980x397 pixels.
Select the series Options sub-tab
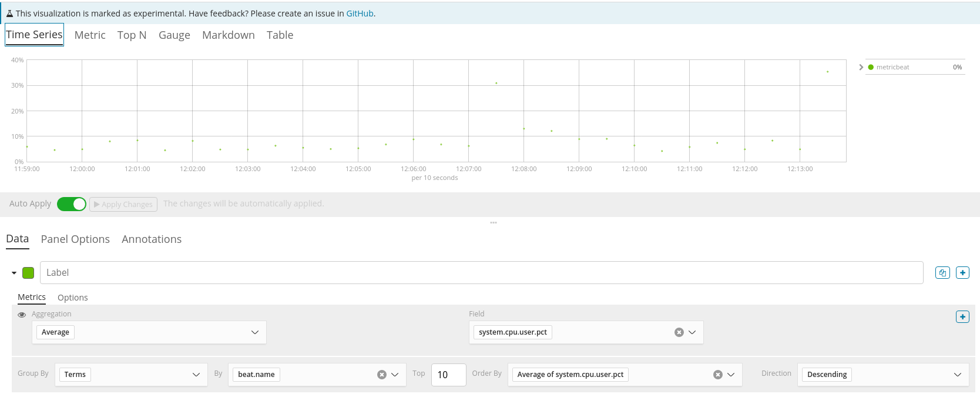(73, 298)
